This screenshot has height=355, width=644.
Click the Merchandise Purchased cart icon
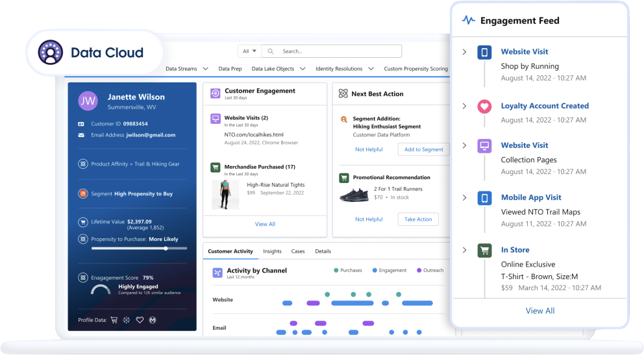[x=216, y=167]
